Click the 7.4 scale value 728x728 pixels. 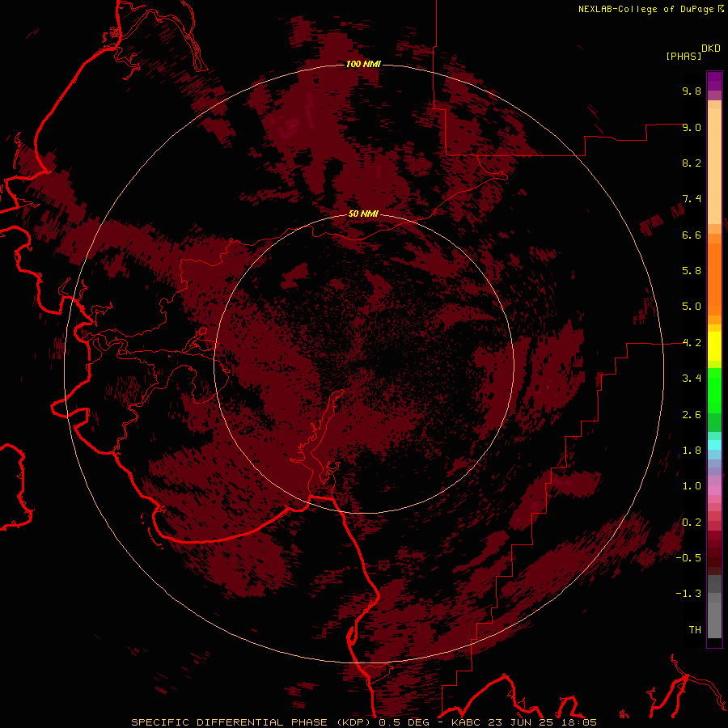pyautogui.click(x=692, y=199)
